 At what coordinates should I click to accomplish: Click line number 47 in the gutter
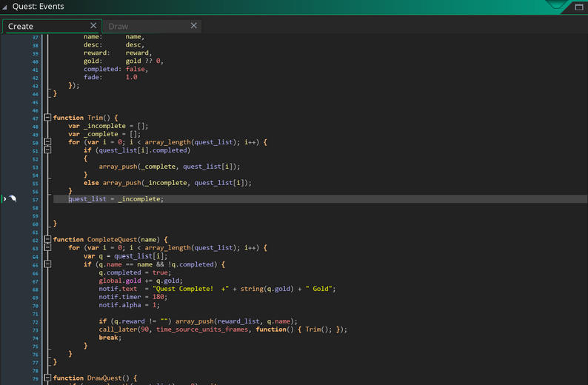[x=35, y=118]
